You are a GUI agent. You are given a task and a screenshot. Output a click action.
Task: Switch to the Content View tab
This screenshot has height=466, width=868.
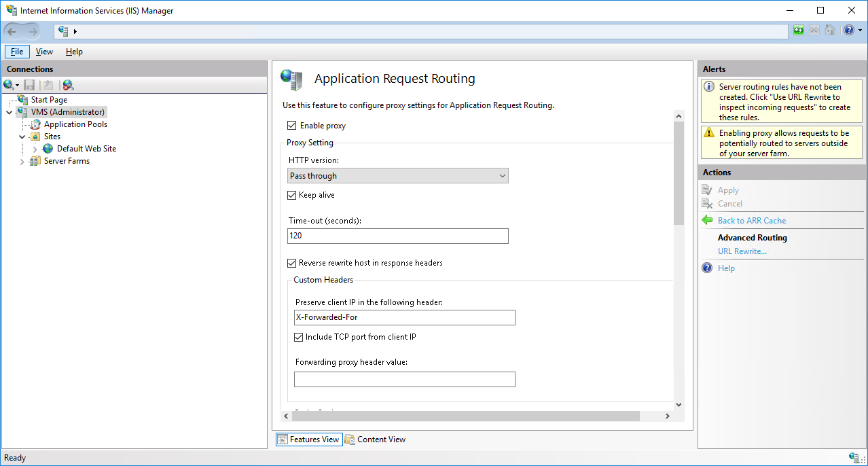pos(375,440)
